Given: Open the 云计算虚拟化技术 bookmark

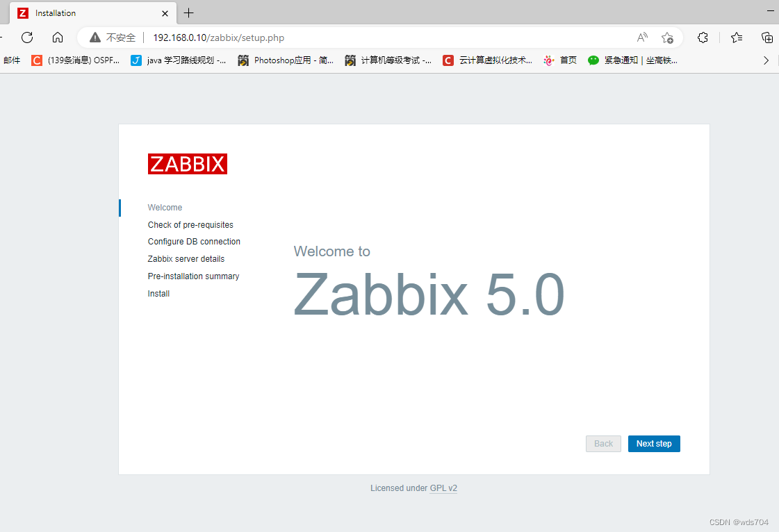Looking at the screenshot, I should 487,60.
